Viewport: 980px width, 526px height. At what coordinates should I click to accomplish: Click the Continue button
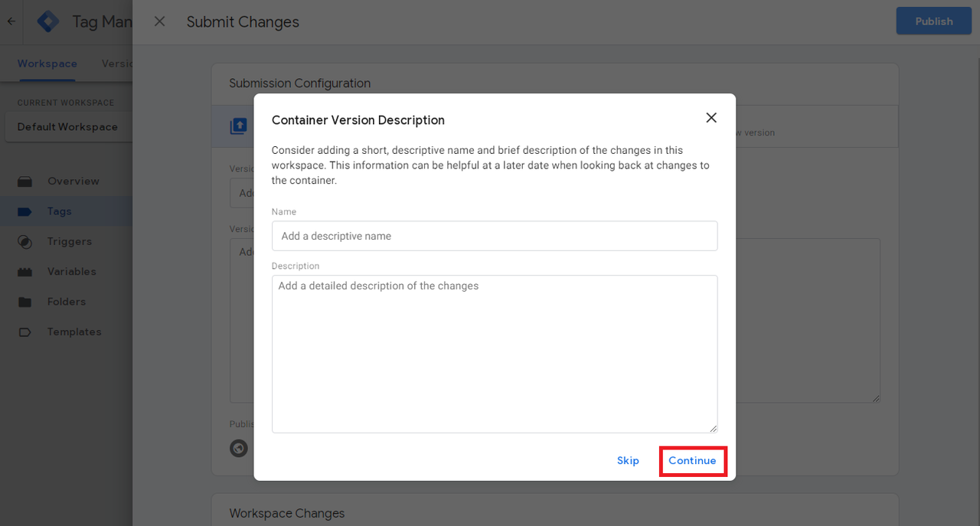tap(692, 461)
